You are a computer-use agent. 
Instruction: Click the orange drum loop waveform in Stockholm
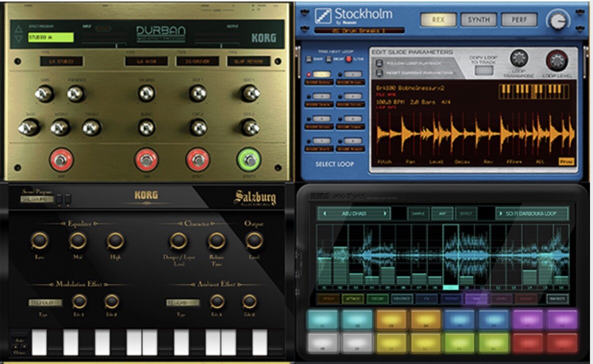coord(475,134)
